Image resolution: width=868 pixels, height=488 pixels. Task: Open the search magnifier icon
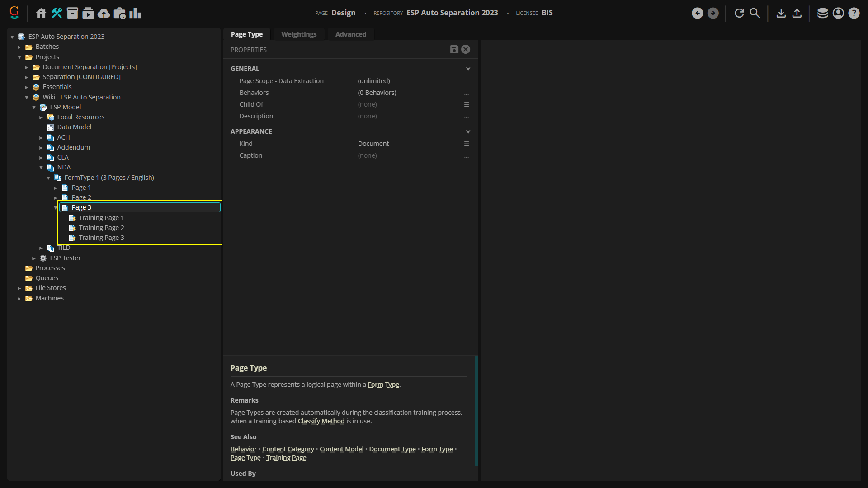tap(755, 13)
